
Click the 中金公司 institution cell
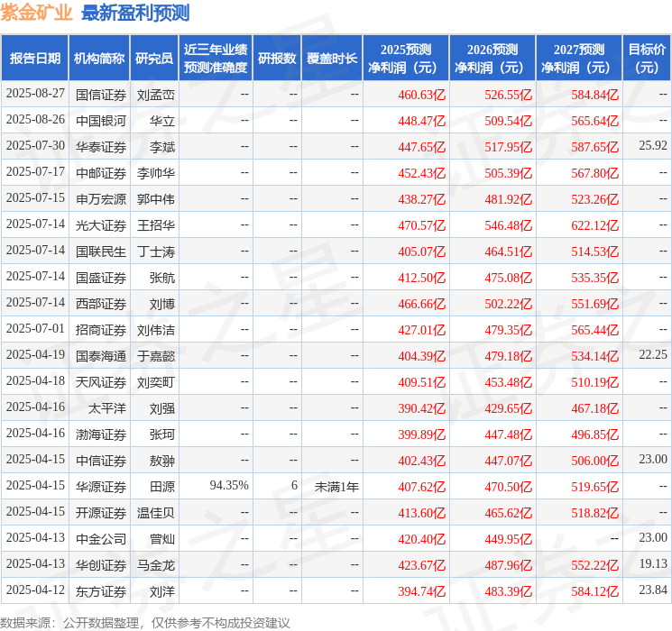[x=101, y=539]
